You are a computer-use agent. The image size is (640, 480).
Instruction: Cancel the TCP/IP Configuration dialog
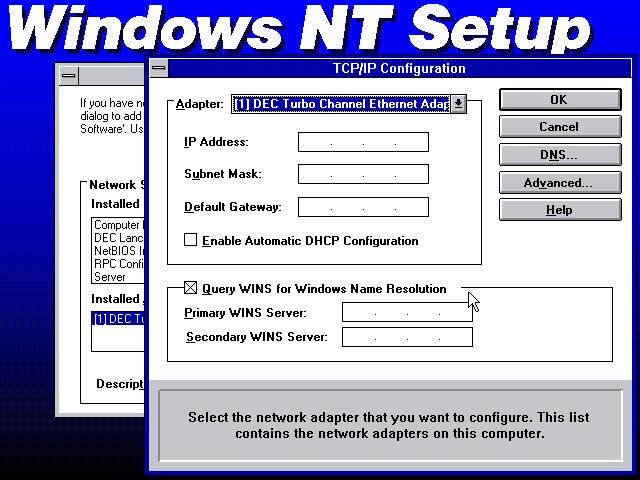coord(560,127)
